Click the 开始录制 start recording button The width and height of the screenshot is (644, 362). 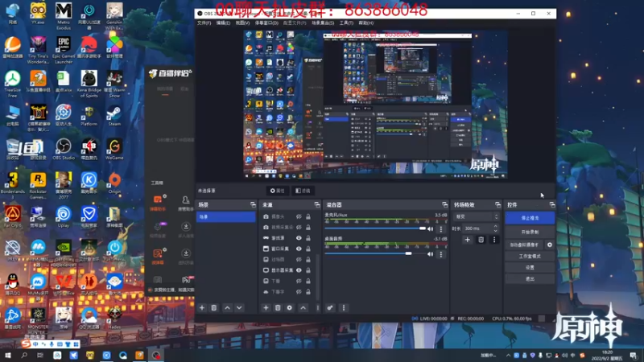tap(530, 232)
